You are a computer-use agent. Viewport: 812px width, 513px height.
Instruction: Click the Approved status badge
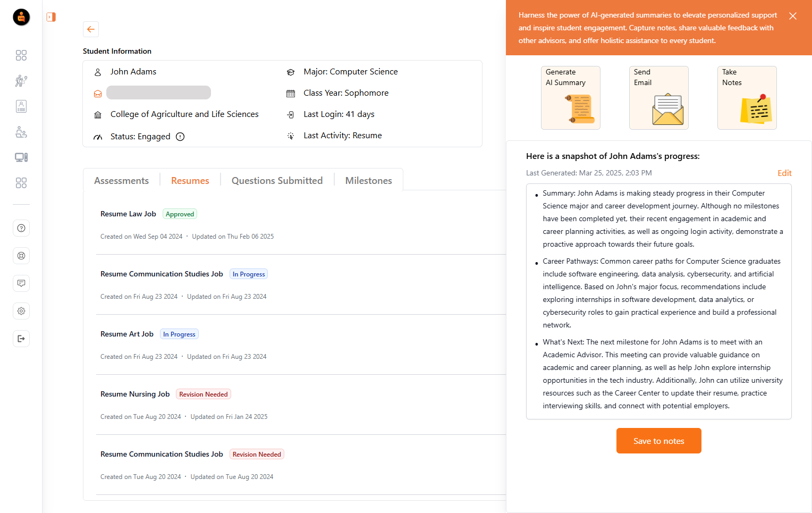click(180, 214)
